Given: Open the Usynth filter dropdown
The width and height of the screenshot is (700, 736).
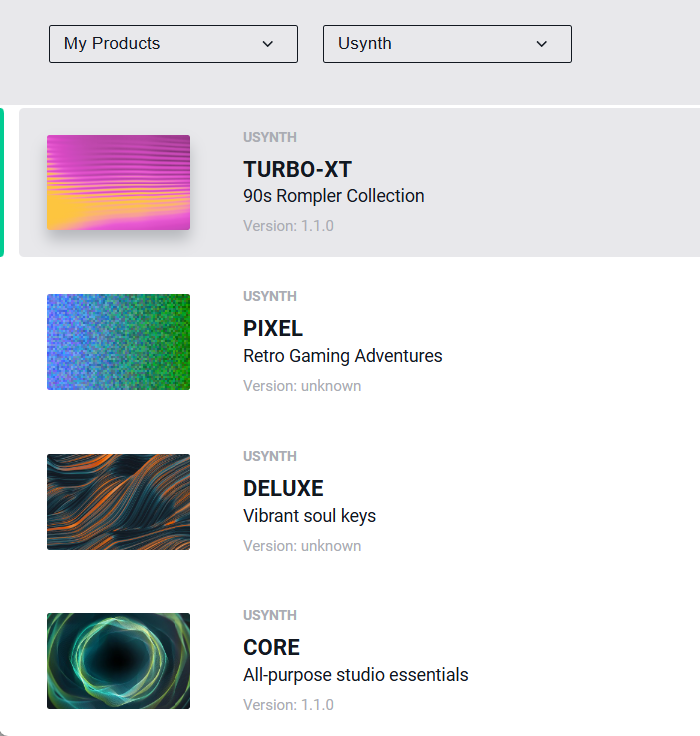Looking at the screenshot, I should [x=447, y=44].
